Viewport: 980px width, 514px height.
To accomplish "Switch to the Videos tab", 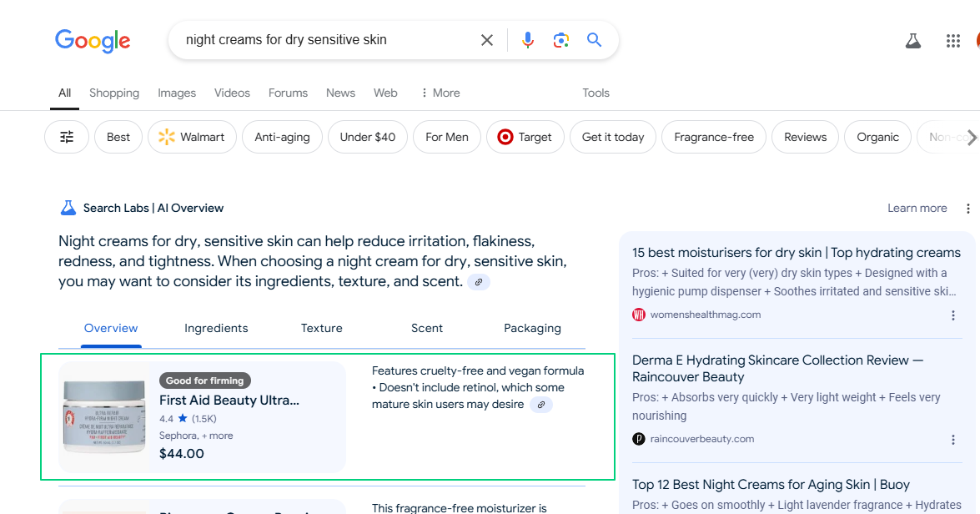I will tap(232, 93).
